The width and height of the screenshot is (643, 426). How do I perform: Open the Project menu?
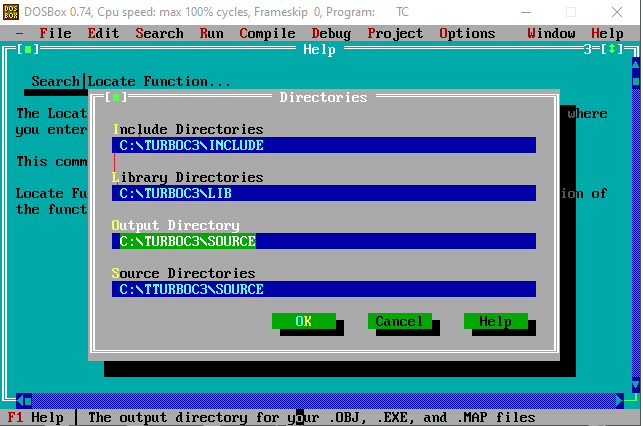[x=395, y=33]
